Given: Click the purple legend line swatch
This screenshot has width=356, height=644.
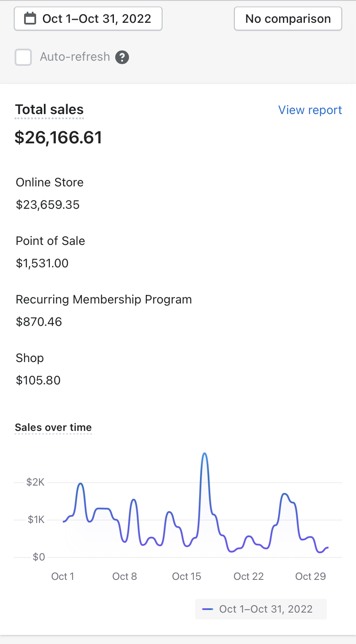Looking at the screenshot, I should point(208,609).
